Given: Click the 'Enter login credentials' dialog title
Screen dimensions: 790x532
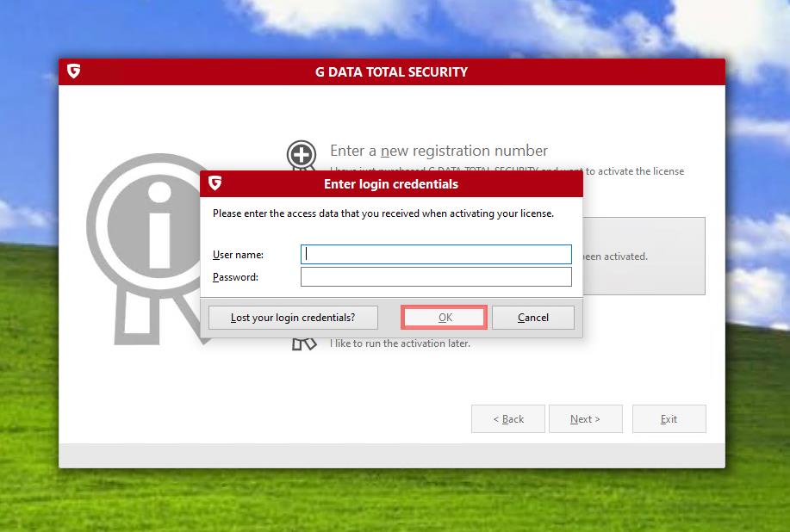Looking at the screenshot, I should click(391, 184).
